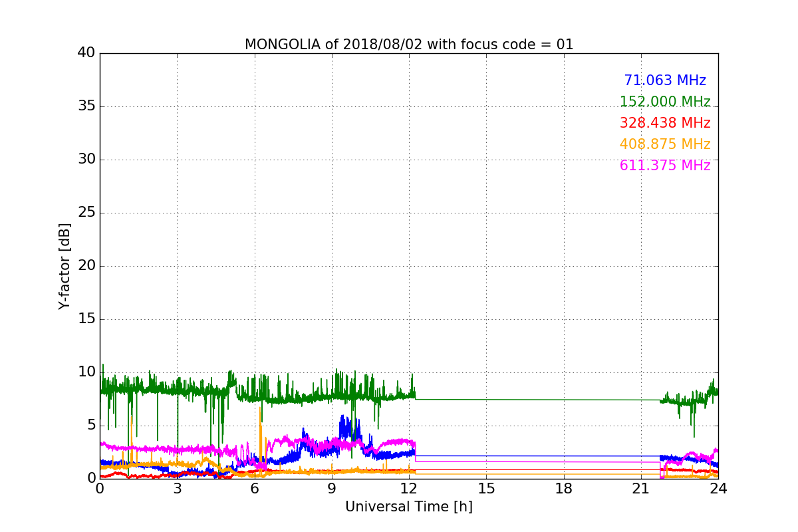Click the x-axis tick label 24
Viewport: 798px width, 532px height.
pyautogui.click(x=718, y=488)
